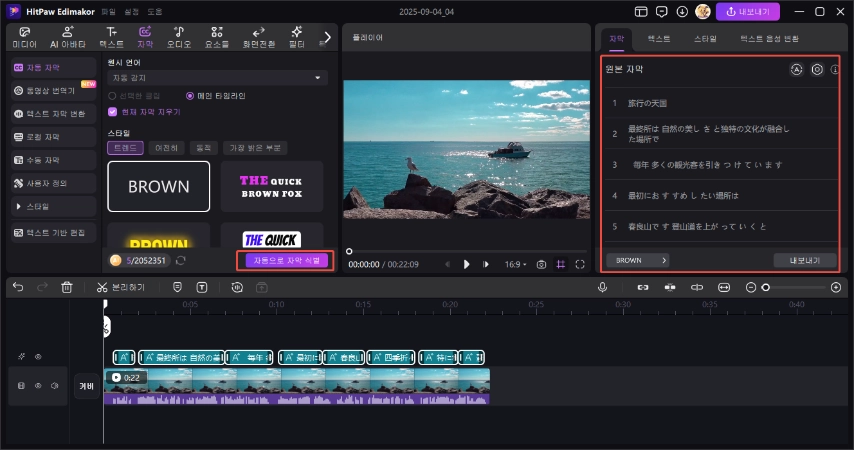The image size is (854, 450).
Task: Open the 16:9 aspect ratio dropdown
Action: (516, 264)
